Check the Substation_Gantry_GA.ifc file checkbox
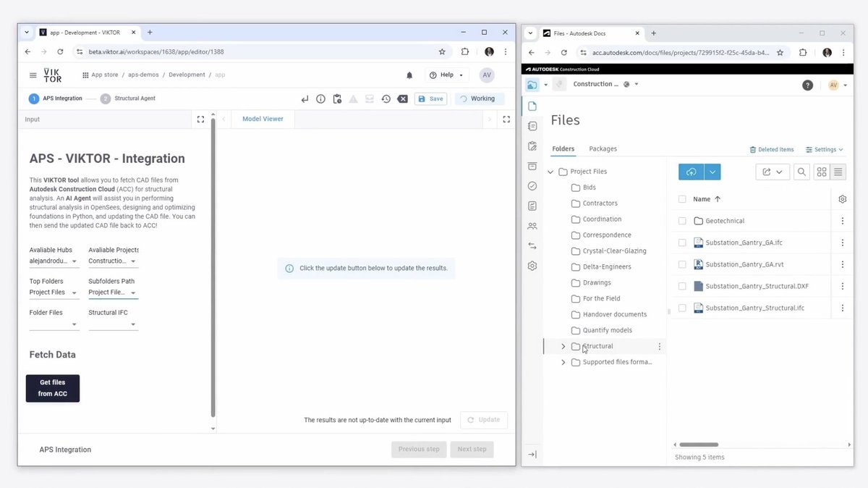 [x=681, y=243]
